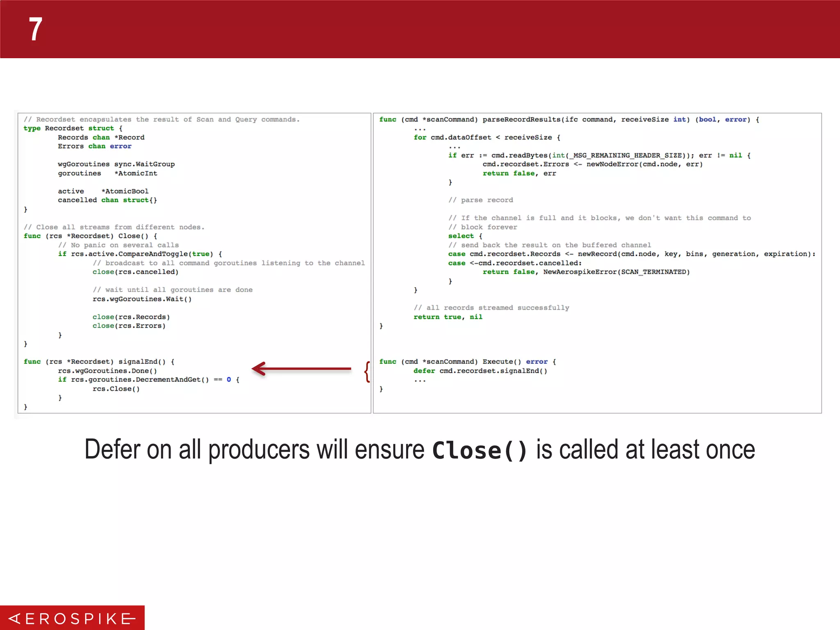
Task: Click the 'Recordset encapsulates' top comment
Action: [162, 119]
